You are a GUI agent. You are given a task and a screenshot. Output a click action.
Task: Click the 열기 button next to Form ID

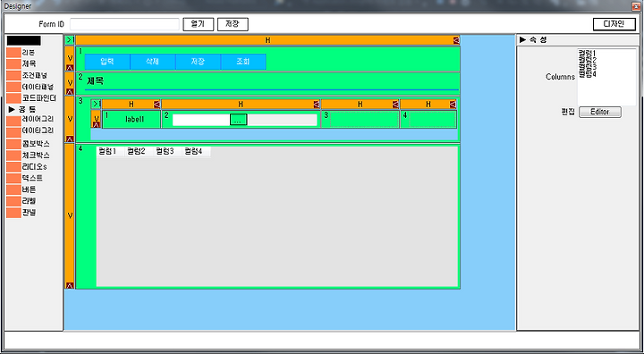tap(199, 24)
